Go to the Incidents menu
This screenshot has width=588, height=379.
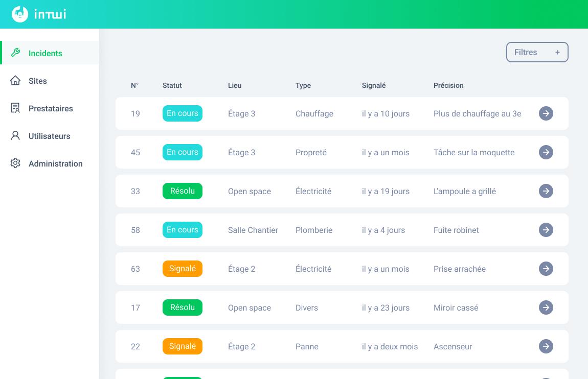[x=50, y=53]
